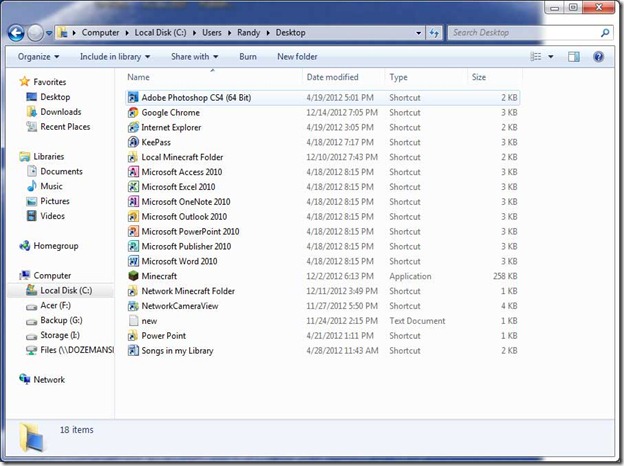
Task: Click Computer in the address breadcrumb
Action: [100, 33]
